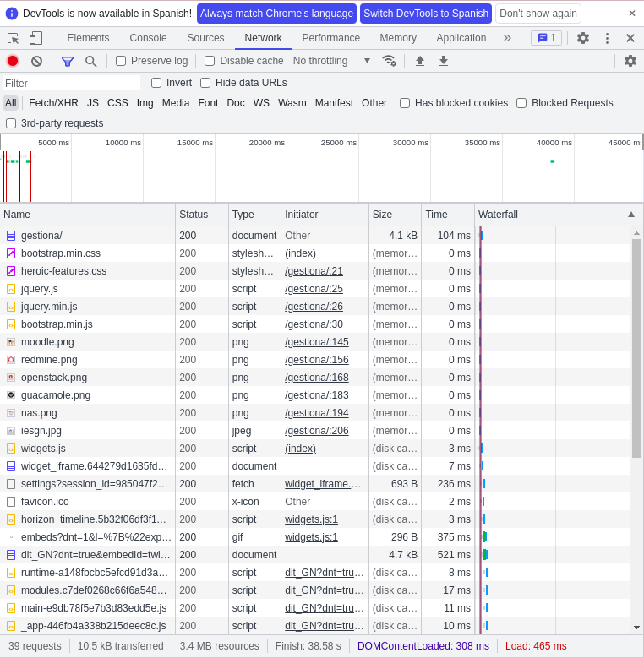Check the Disable cache option
The height and width of the screenshot is (658, 644).
pos(210,61)
